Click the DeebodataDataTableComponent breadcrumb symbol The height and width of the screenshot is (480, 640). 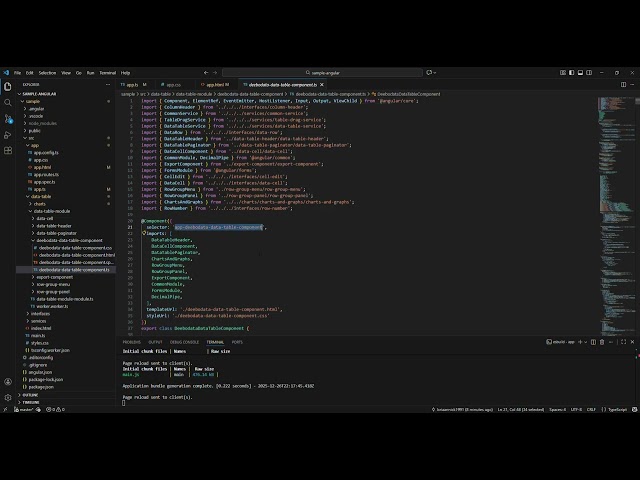point(409,94)
